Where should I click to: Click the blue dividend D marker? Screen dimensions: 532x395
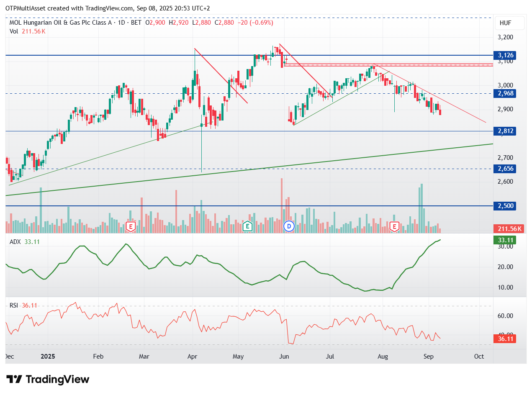289,227
